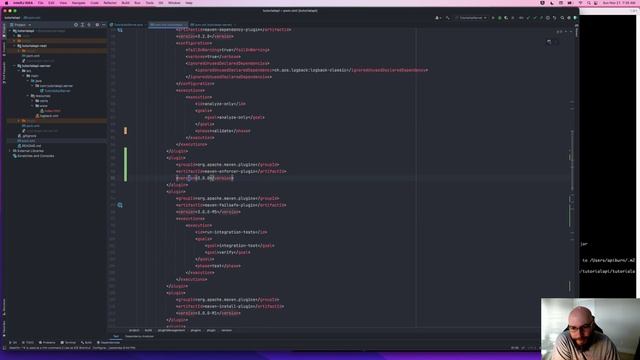Open the run configuration dropdown

pyautogui.click(x=471, y=18)
